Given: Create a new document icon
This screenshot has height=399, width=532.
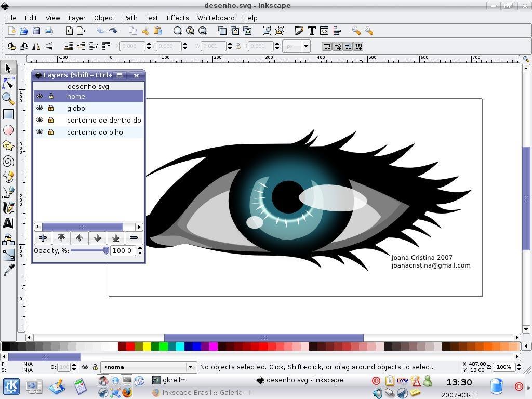Looking at the screenshot, I should [11, 31].
